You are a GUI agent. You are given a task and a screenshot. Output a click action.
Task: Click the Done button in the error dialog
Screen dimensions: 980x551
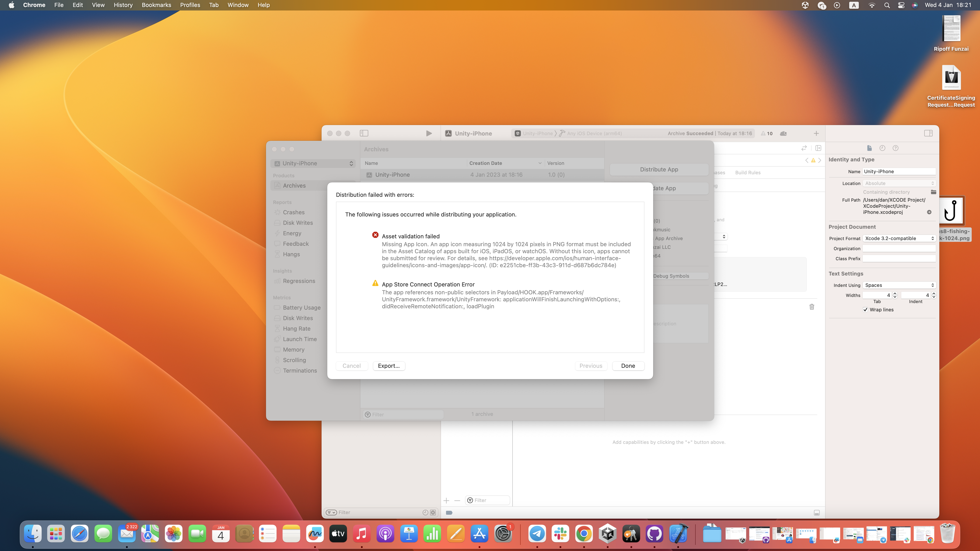628,366
